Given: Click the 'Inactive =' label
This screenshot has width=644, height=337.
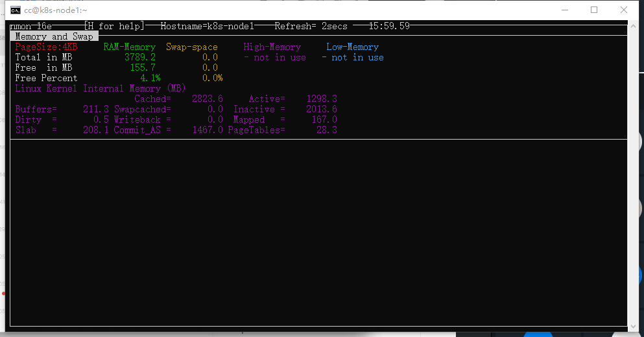Looking at the screenshot, I should click(259, 109).
